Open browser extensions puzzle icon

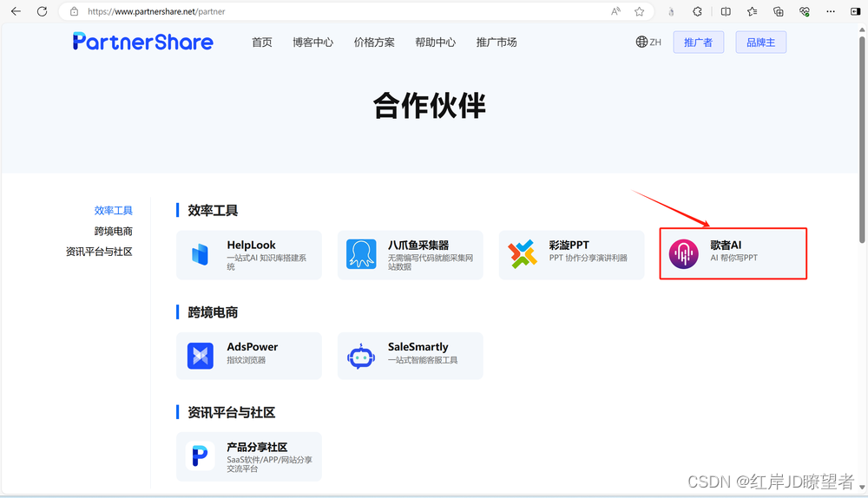click(698, 11)
